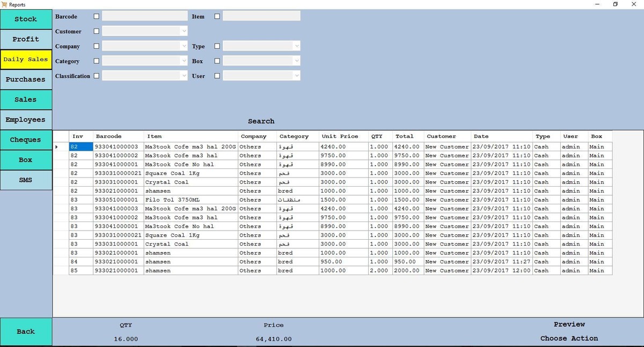Toggle the Classification filter checkbox
Image resolution: width=644 pixels, height=347 pixels.
tap(97, 76)
